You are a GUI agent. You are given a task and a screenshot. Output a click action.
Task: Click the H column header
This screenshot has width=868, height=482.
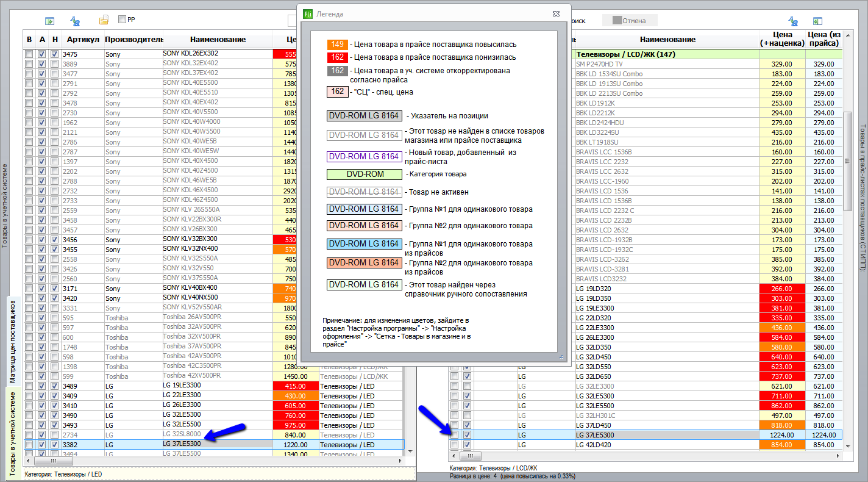(x=55, y=40)
